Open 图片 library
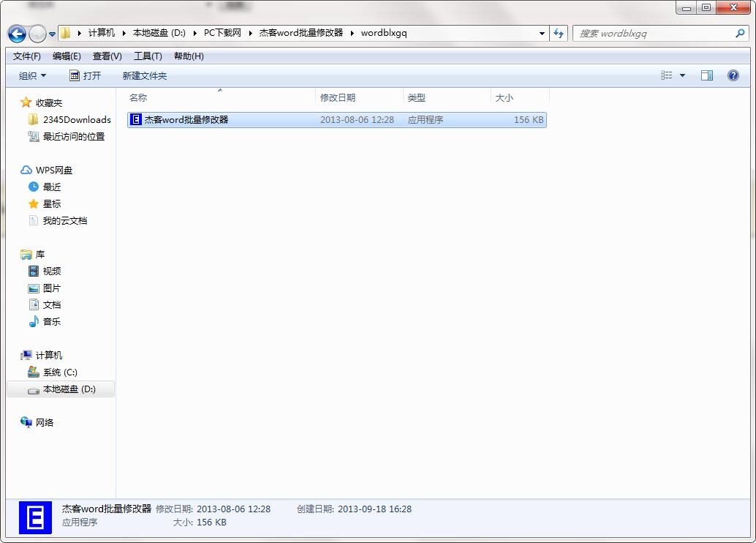The width and height of the screenshot is (756, 543). pos(52,288)
